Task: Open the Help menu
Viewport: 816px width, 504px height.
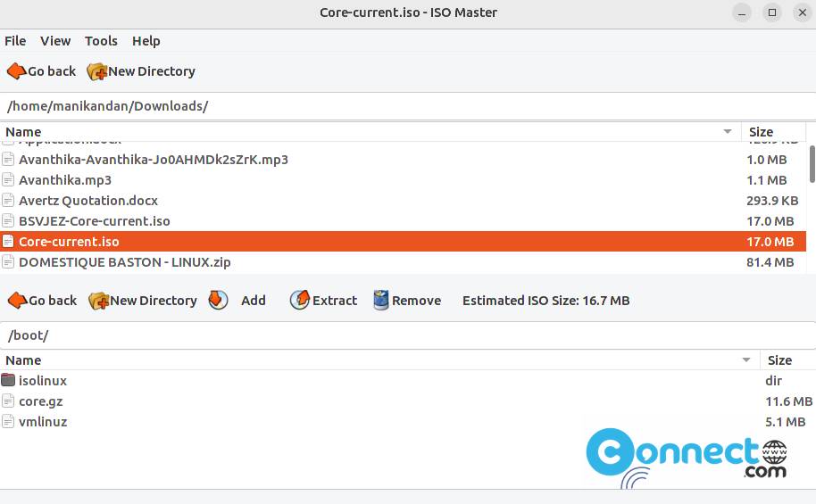Action: (146, 40)
